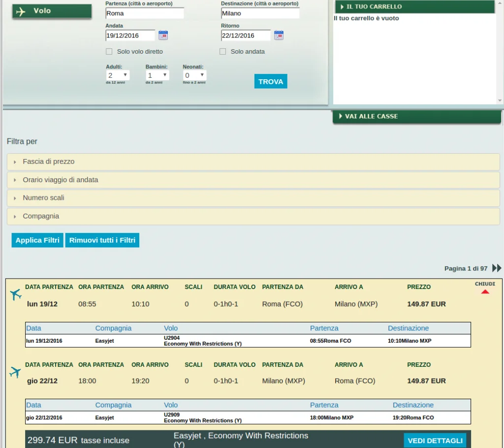504x448 pixels.
Task: Click Easyjet in the gio 22/12/2016 row
Action: click(104, 418)
